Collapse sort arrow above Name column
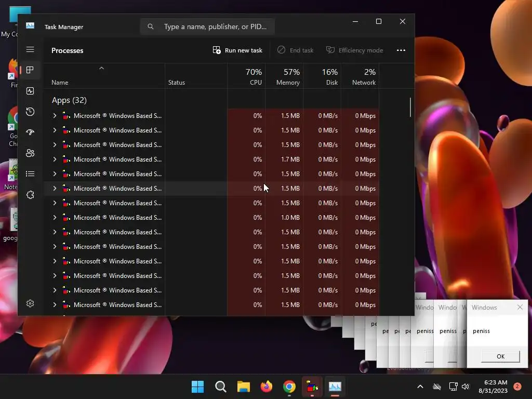Viewport: 532px width, 399px height. point(101,68)
